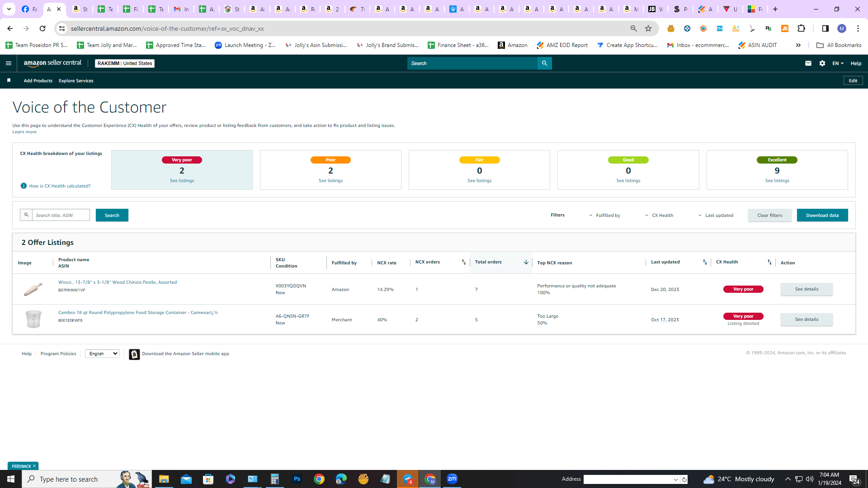Show hidden system tray icons
The height and width of the screenshot is (488, 868).
pos(788,479)
